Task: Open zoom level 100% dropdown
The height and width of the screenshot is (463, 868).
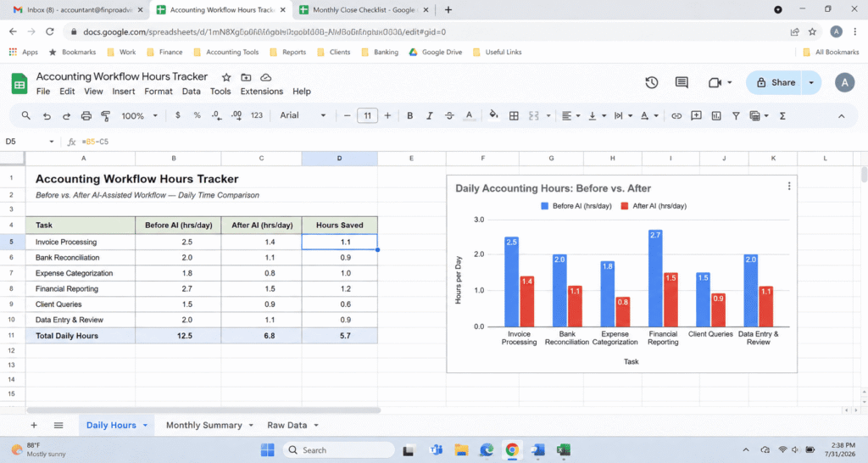Action: [x=140, y=115]
